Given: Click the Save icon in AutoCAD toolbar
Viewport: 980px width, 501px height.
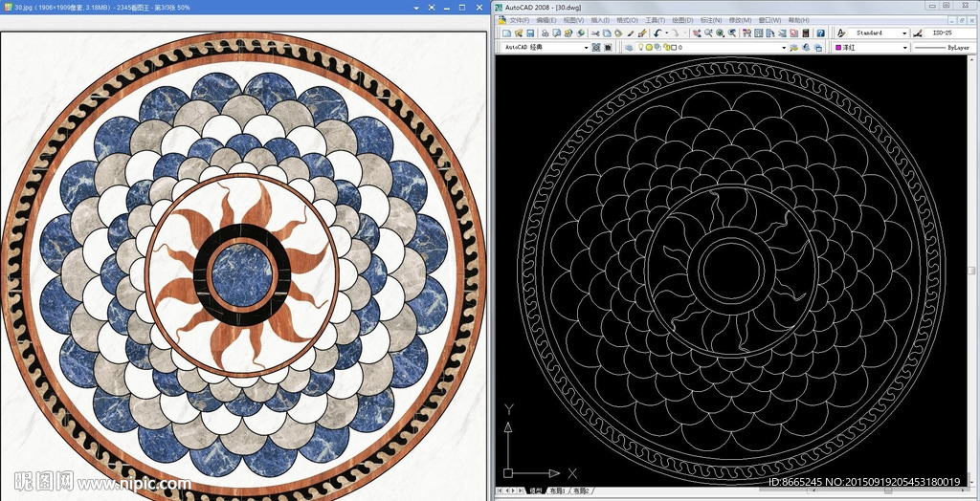Looking at the screenshot, I should pyautogui.click(x=529, y=33).
